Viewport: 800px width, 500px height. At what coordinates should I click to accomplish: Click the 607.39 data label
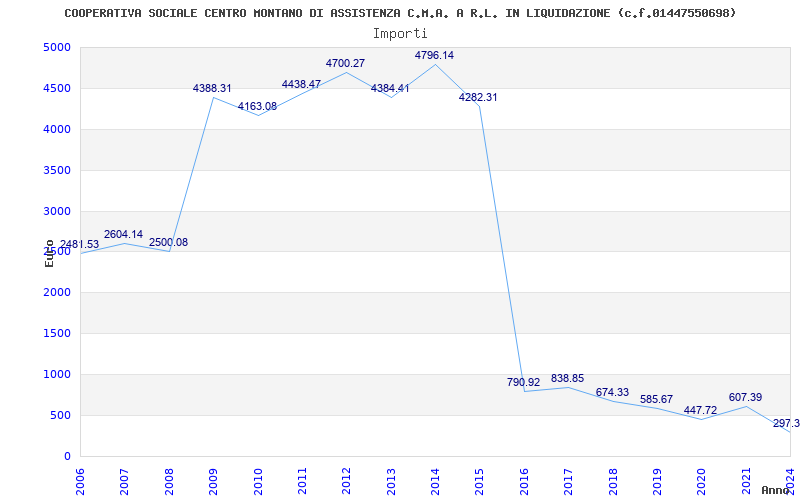click(745, 397)
